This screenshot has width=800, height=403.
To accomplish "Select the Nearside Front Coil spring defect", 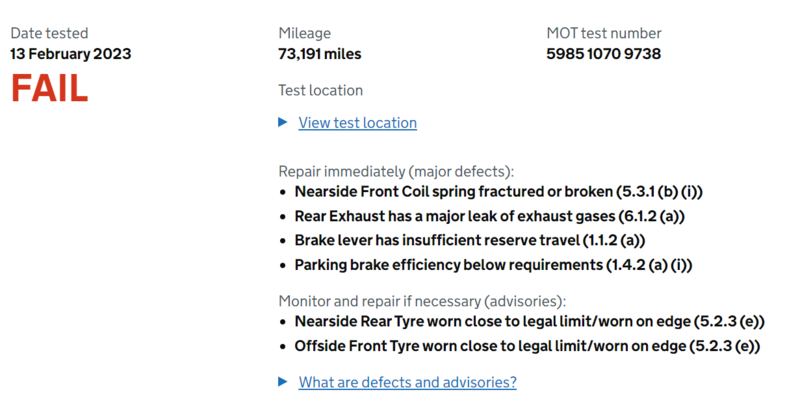I will 505,191.
